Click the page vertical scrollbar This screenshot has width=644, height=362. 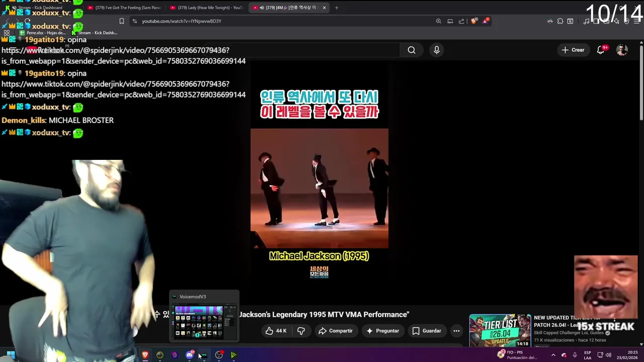pos(641,83)
